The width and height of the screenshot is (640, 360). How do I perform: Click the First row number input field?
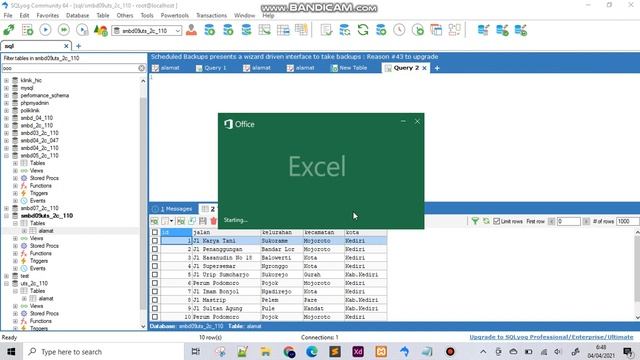coord(569,221)
